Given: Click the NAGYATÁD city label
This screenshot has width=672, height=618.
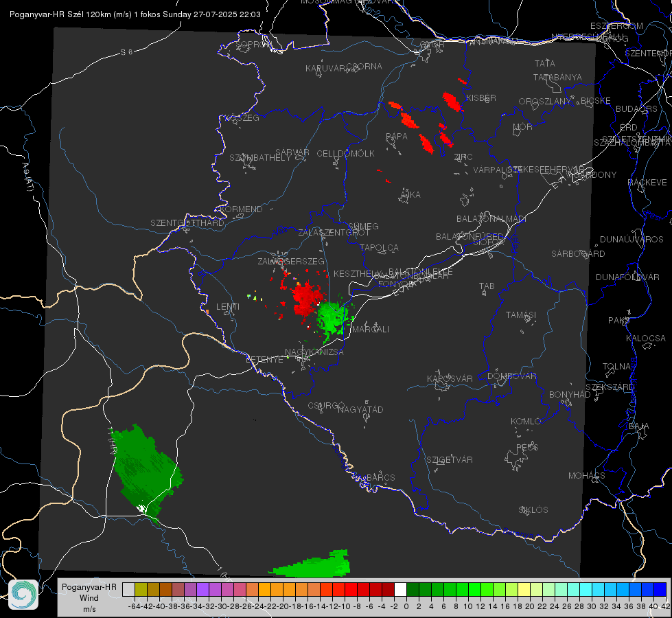Looking at the screenshot, I should point(360,409).
